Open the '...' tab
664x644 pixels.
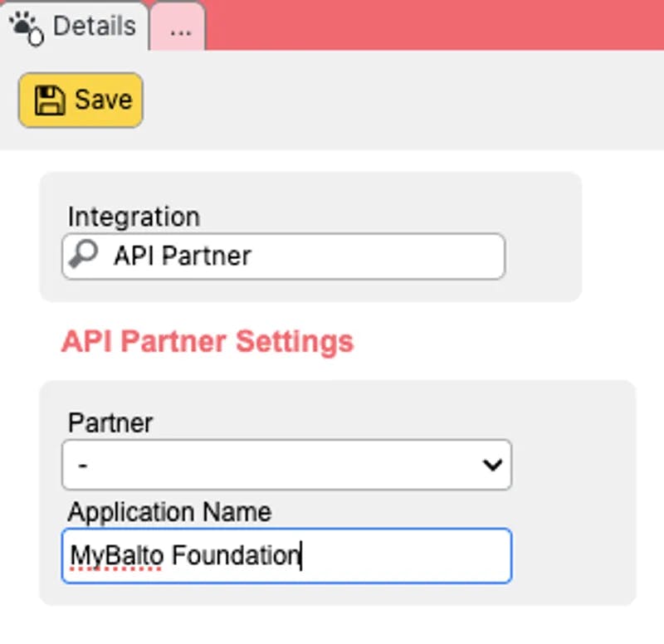click(180, 28)
